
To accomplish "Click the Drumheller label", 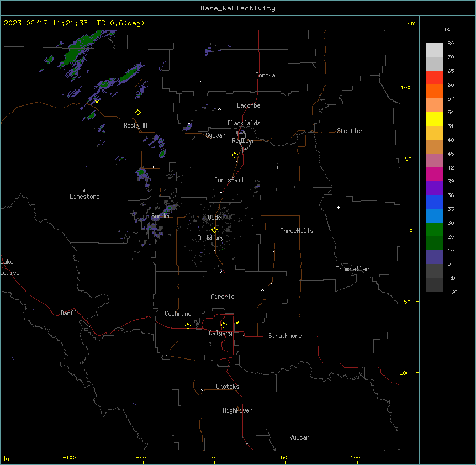I will tap(352, 269).
